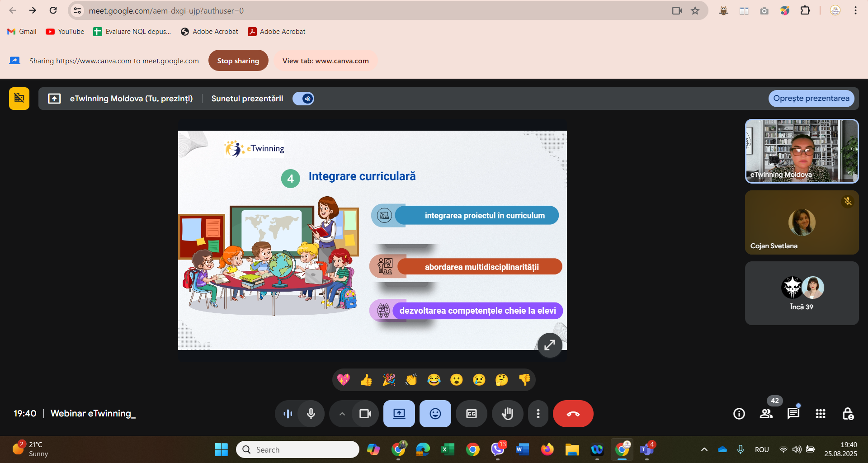Click the Stop sharing button
Image resolution: width=868 pixels, height=463 pixels.
tap(238, 61)
